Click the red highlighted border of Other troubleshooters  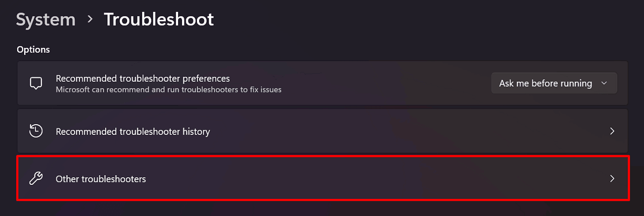323,156
